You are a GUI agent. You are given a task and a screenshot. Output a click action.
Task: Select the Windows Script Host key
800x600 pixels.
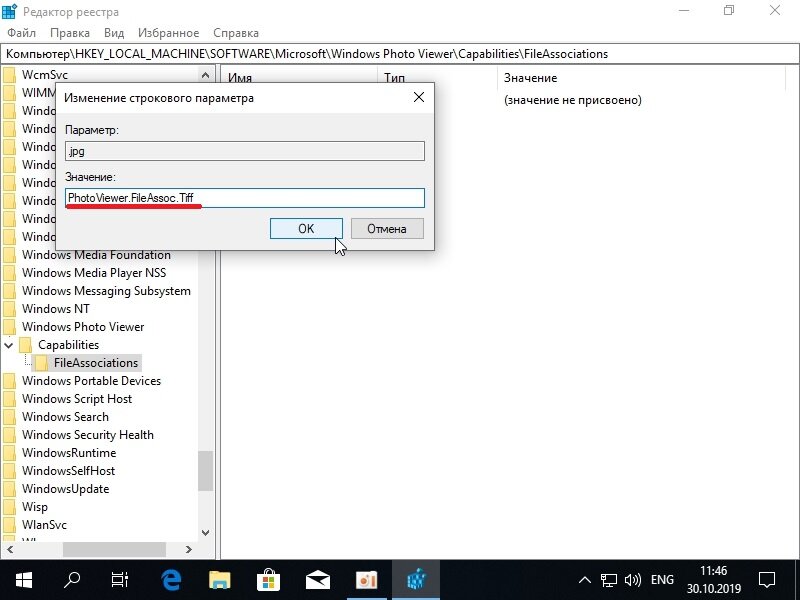(x=77, y=399)
